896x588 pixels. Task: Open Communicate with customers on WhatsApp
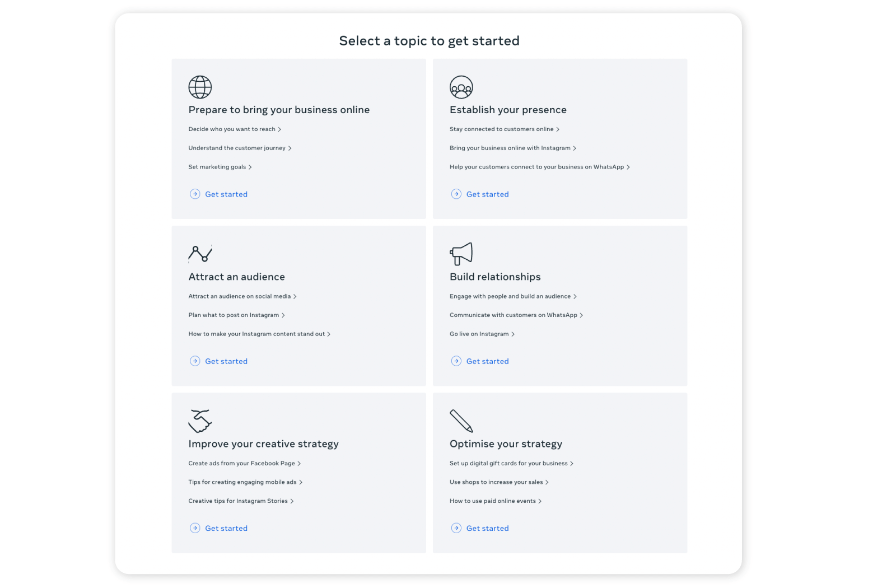(x=513, y=315)
